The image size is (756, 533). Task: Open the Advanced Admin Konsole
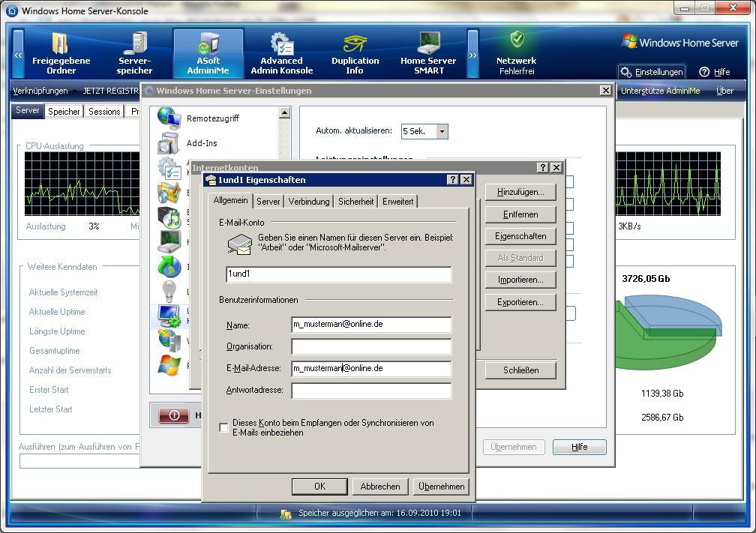click(281, 53)
